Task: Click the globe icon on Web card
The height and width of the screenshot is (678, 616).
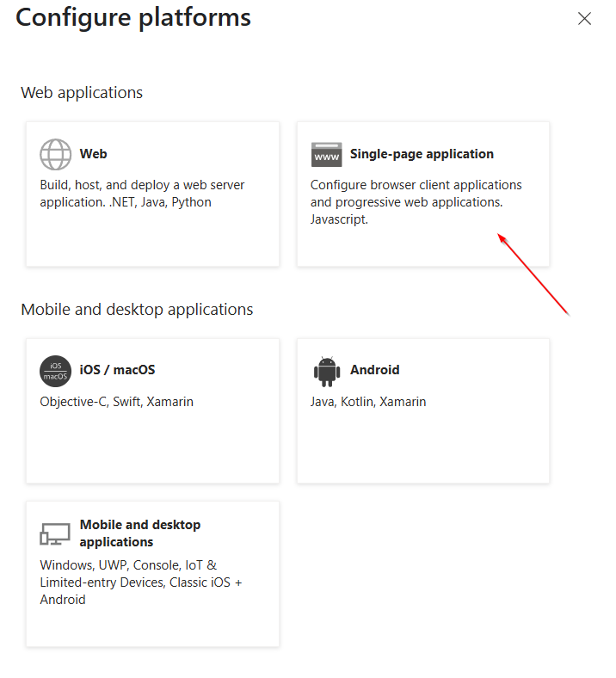Action: coord(55,154)
